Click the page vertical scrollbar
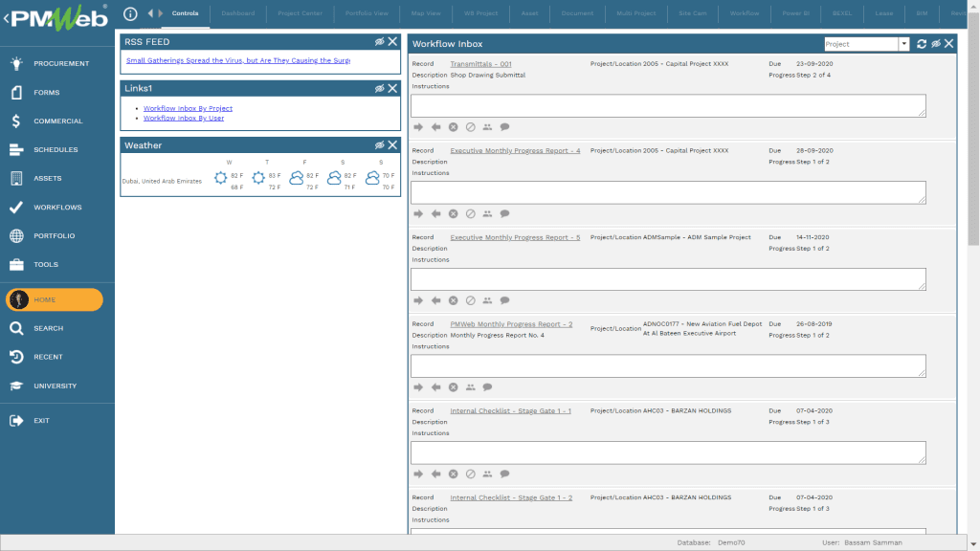The image size is (980, 551). [973, 128]
